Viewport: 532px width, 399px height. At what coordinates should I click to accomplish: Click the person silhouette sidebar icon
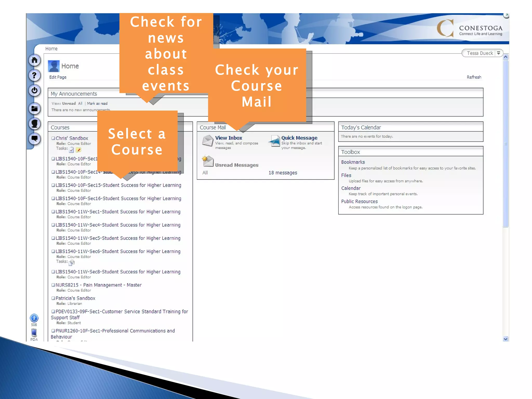[34, 123]
